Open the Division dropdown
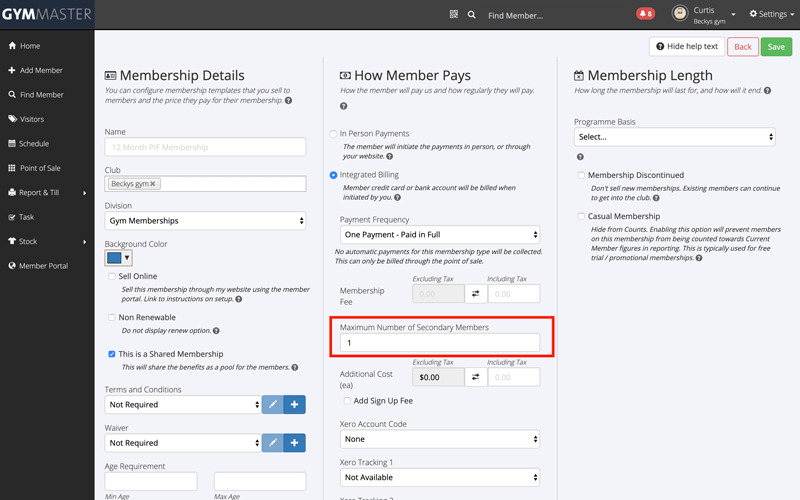 205,220
